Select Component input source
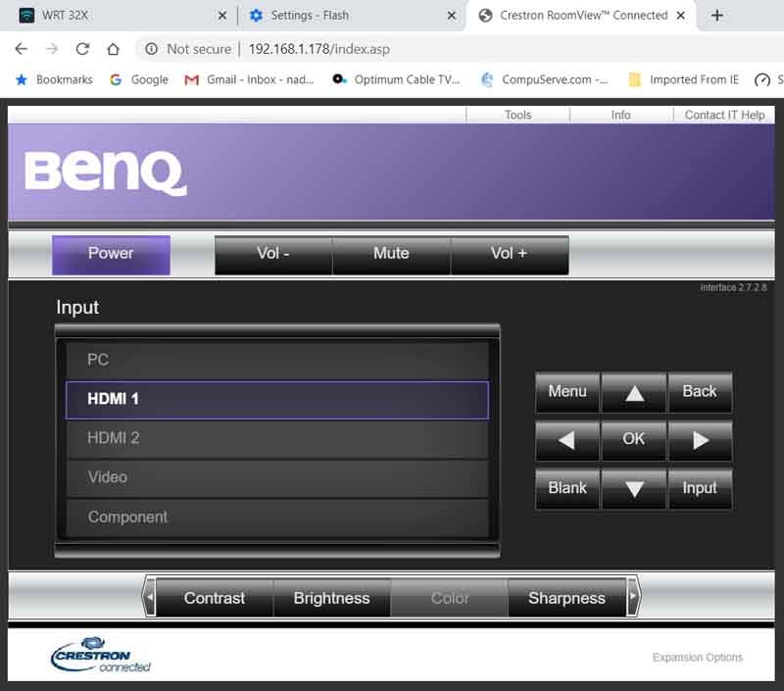Viewport: 784px width, 691px height. pos(277,518)
